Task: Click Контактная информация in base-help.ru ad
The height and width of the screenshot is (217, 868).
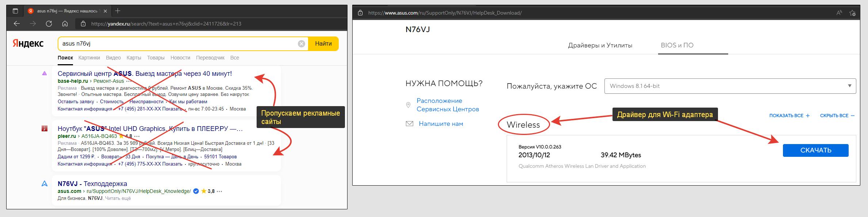Action: (85, 109)
